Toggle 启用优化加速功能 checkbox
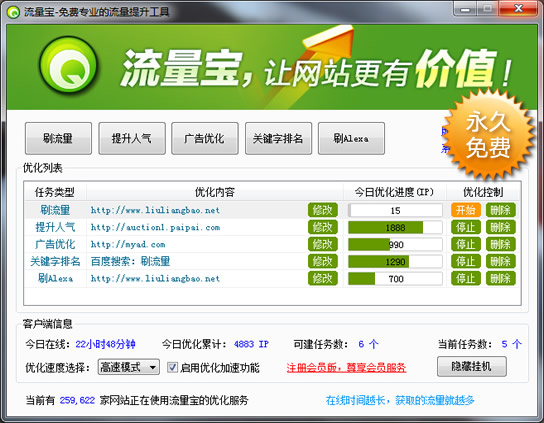This screenshot has height=423, width=544. tap(172, 367)
